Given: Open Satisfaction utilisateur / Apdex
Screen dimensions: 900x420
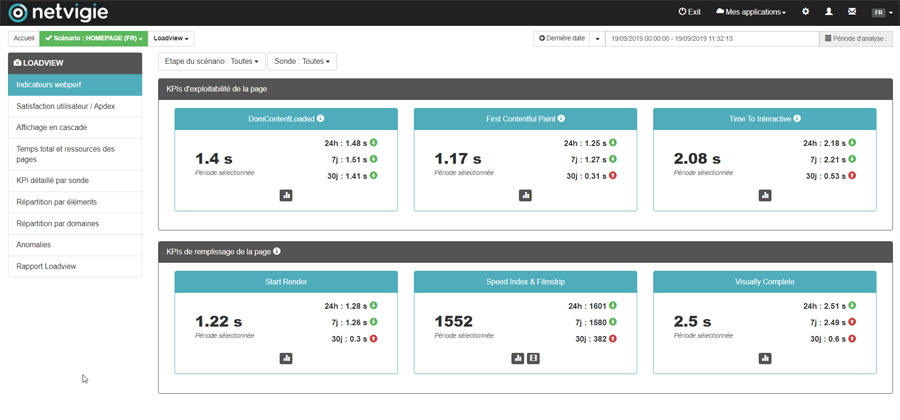Looking at the screenshot, I should (x=75, y=106).
